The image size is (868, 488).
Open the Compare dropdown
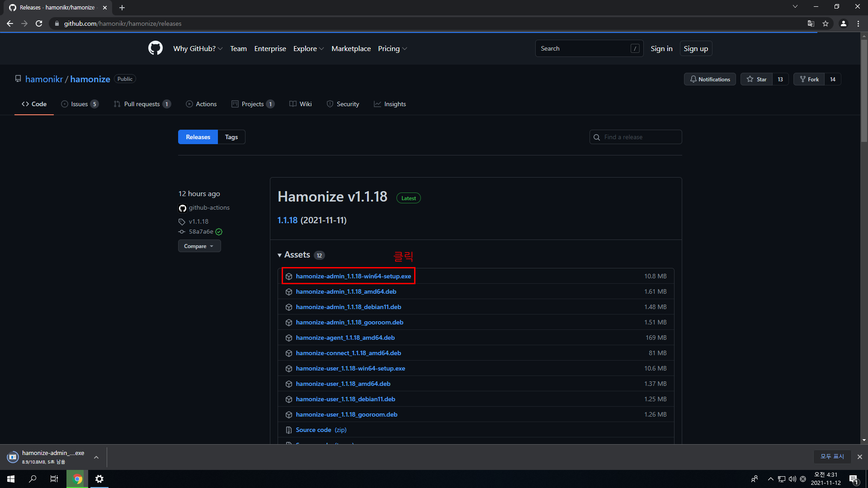coord(199,246)
